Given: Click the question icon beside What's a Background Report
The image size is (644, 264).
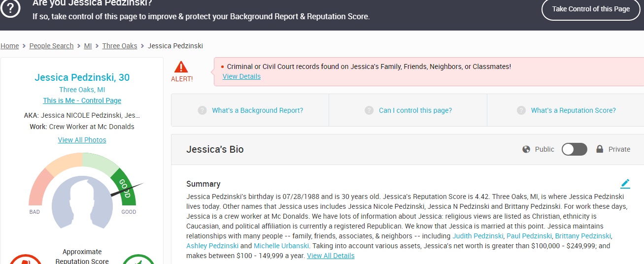Looking at the screenshot, I should point(202,110).
